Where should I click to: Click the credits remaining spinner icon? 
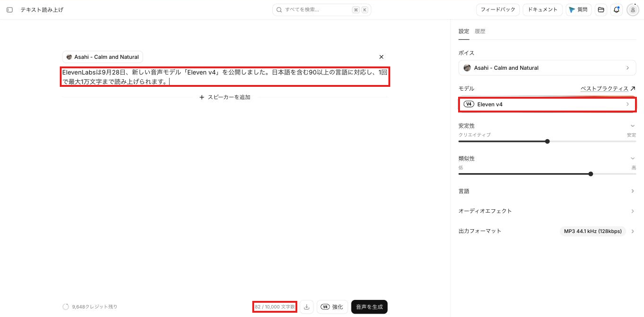click(x=66, y=307)
